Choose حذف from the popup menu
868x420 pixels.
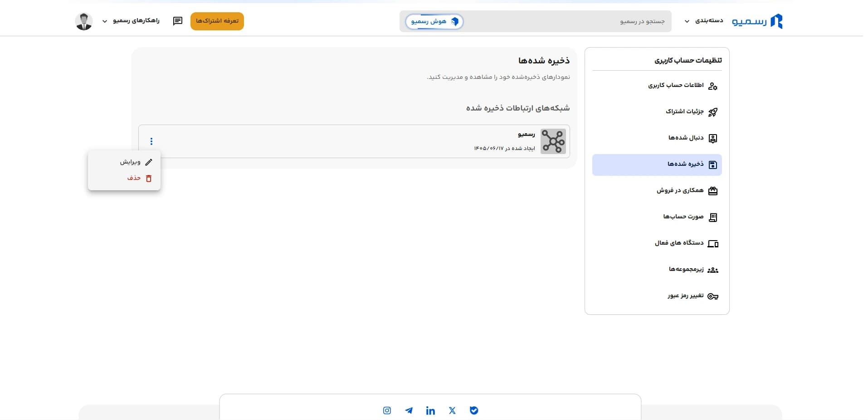click(x=124, y=178)
